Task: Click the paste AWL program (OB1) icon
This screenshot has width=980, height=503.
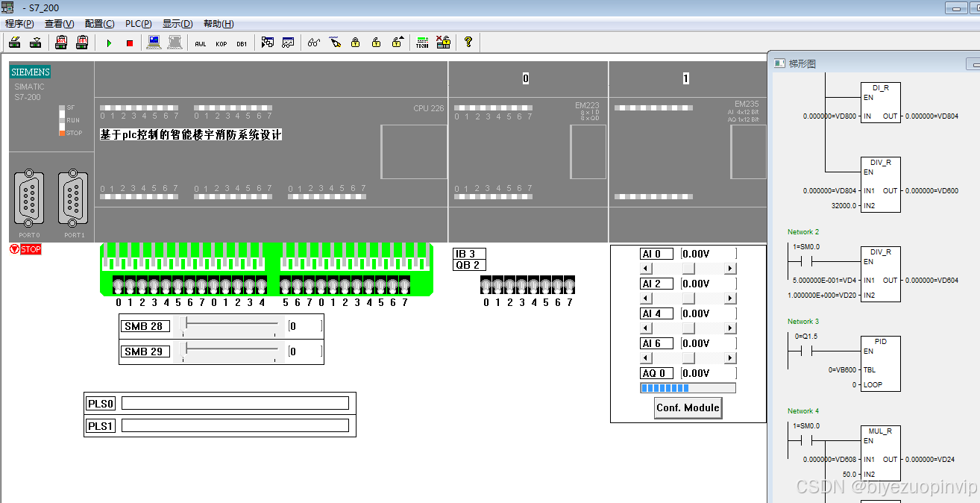Action: pyautogui.click(x=62, y=43)
